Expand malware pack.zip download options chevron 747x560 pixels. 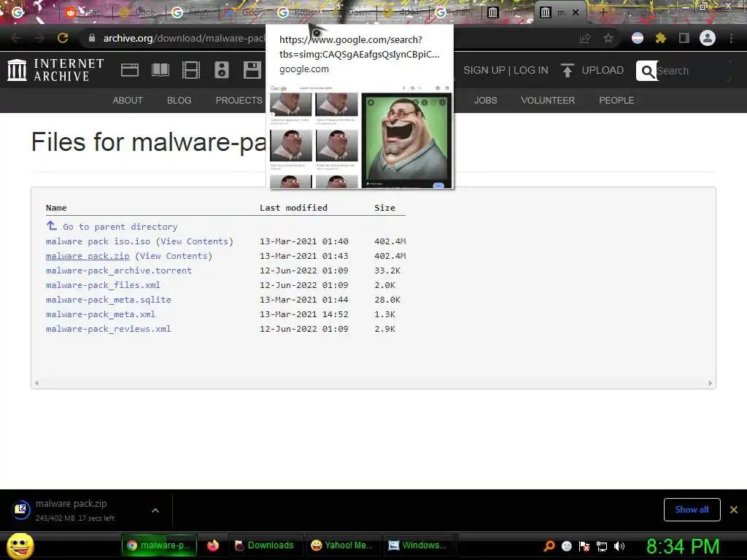pyautogui.click(x=155, y=510)
